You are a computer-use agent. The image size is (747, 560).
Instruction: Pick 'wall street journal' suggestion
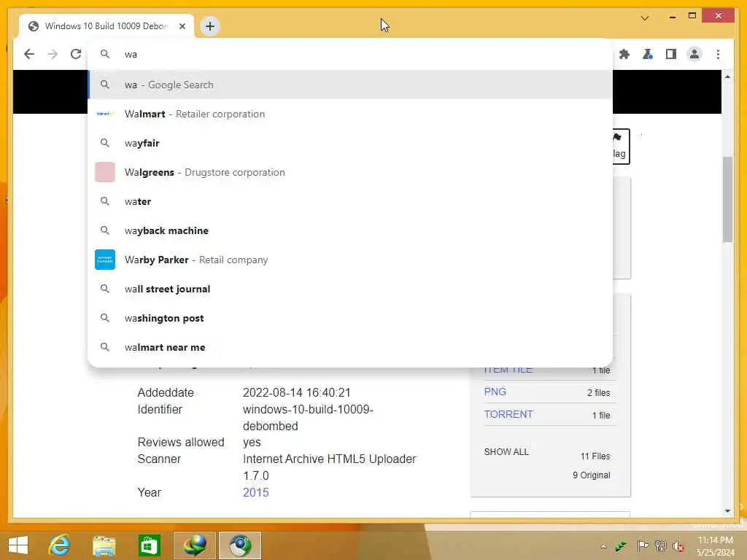[x=350, y=289]
